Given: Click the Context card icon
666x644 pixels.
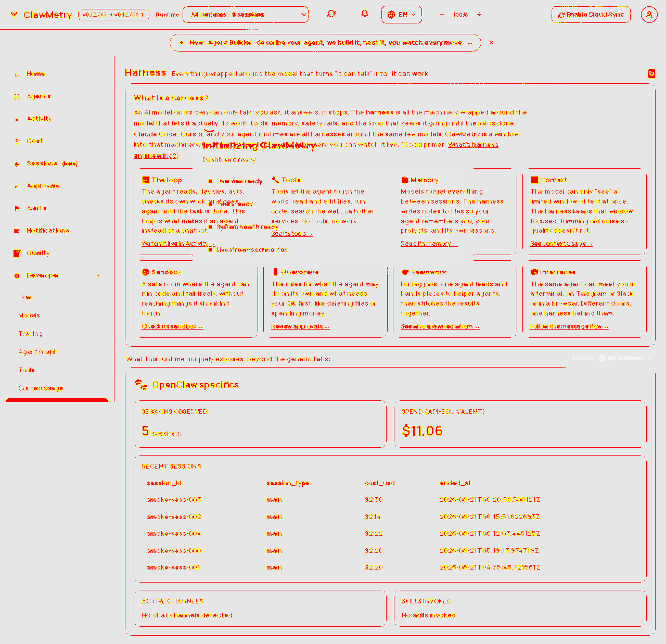Looking at the screenshot, I should (534, 180).
